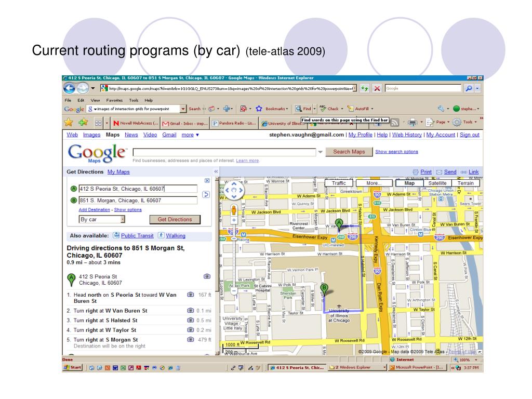Click the RSS feeds icon
This screenshot has height=399, width=532.
395,123
